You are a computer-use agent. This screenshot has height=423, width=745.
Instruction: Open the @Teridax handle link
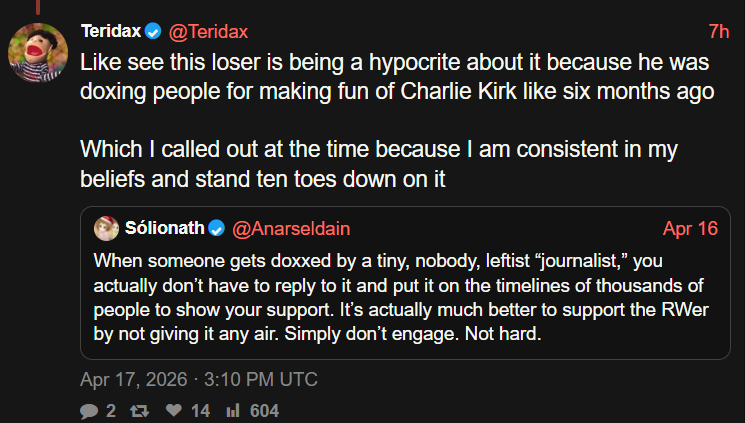tap(211, 31)
